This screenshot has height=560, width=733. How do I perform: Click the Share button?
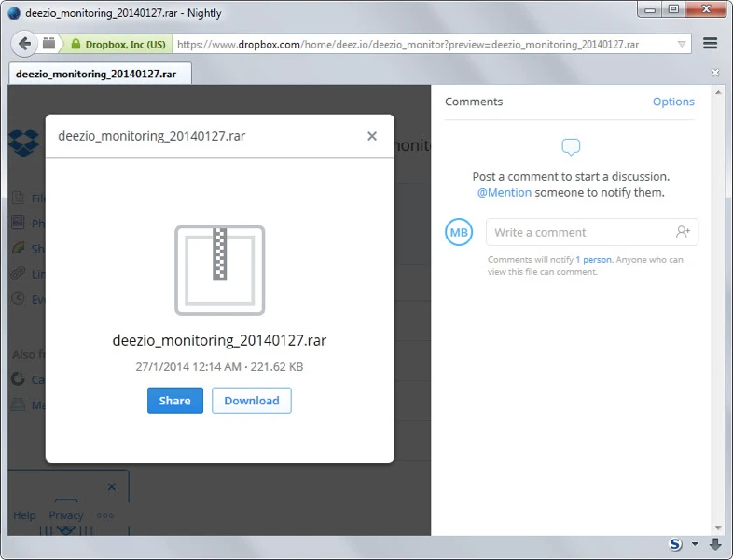tap(174, 401)
